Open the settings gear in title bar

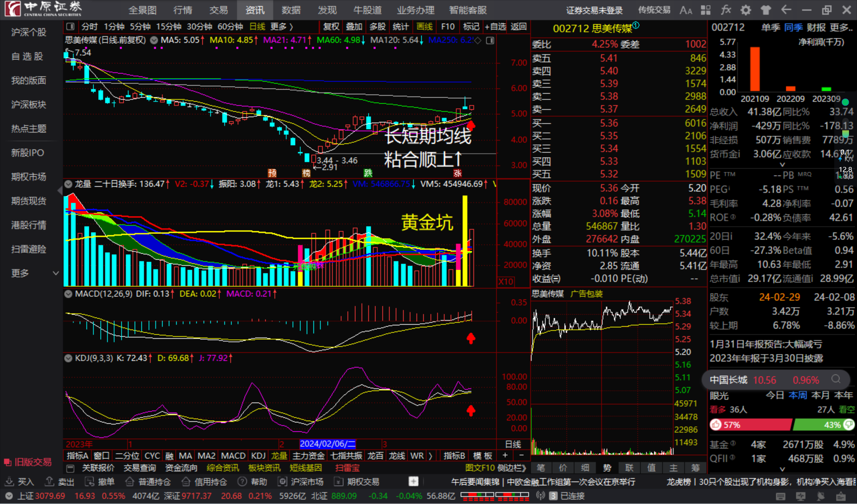coord(746,10)
